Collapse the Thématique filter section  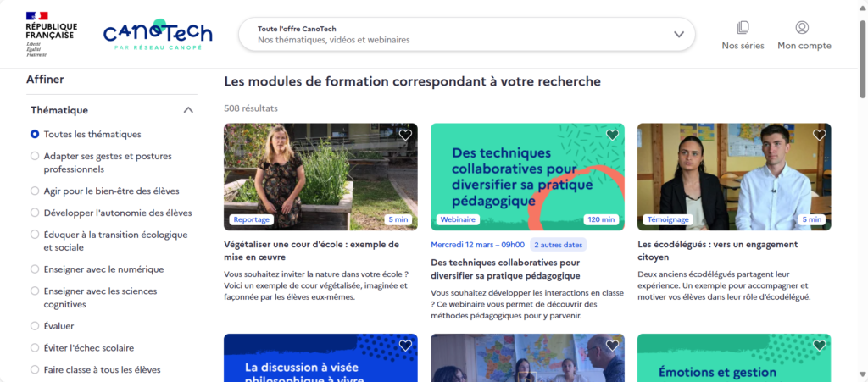click(188, 110)
